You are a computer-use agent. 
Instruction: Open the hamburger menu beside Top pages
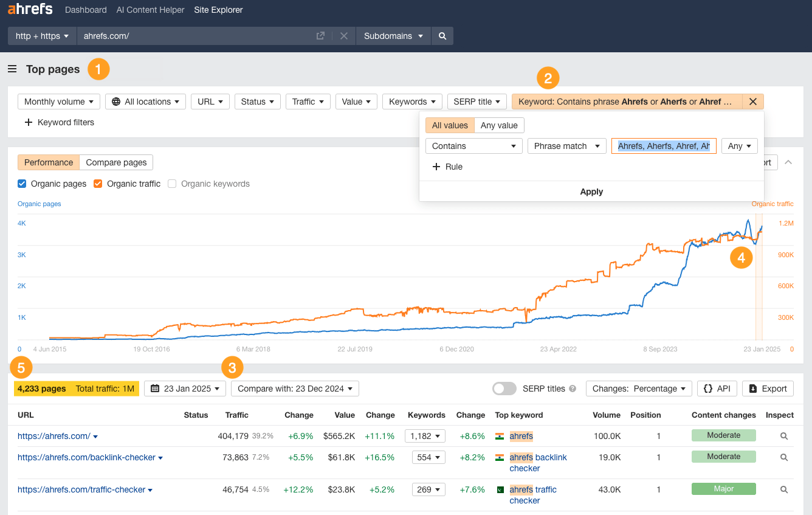(x=12, y=69)
